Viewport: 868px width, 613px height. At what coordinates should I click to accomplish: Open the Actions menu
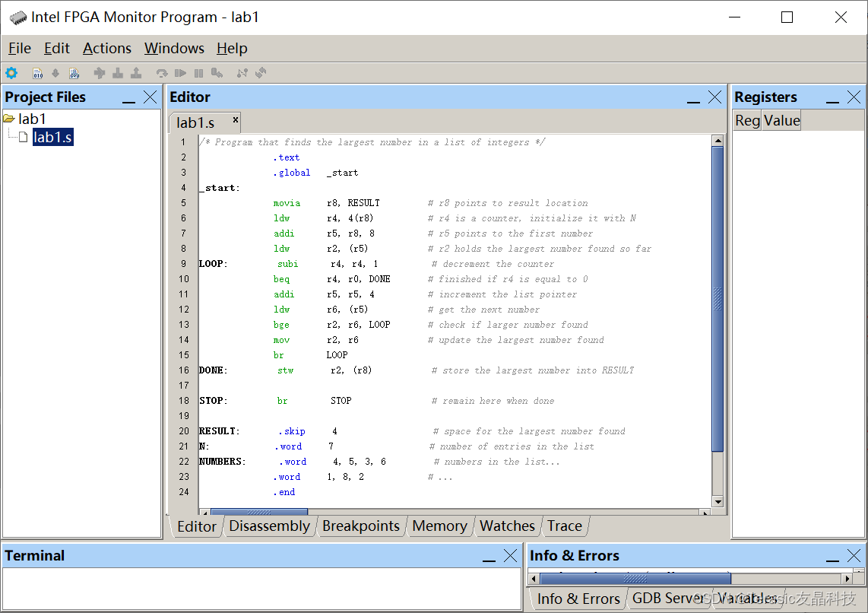106,48
